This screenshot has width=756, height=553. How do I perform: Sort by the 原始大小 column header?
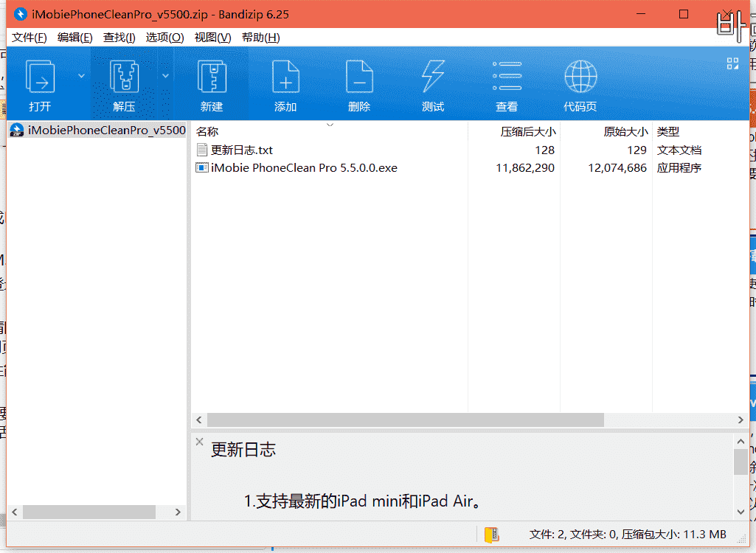tap(625, 132)
